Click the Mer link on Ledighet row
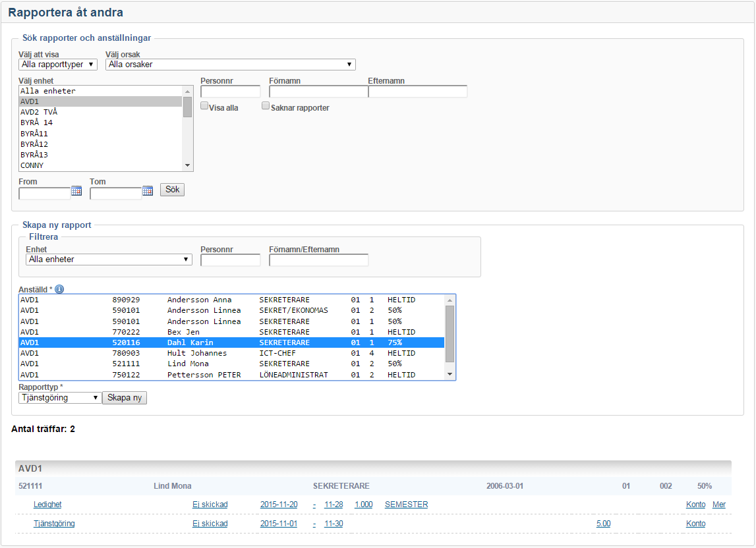The width and height of the screenshot is (756, 548). coord(719,505)
